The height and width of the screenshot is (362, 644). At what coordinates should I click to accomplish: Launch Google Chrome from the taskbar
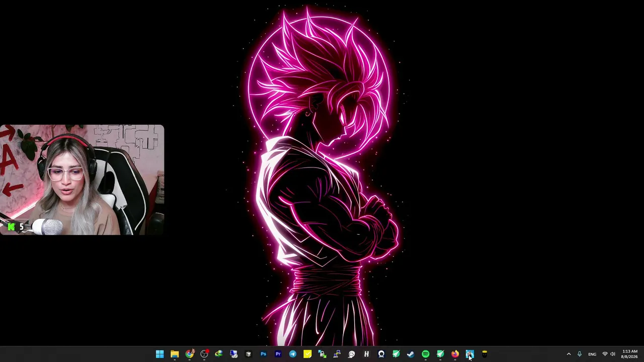click(189, 354)
